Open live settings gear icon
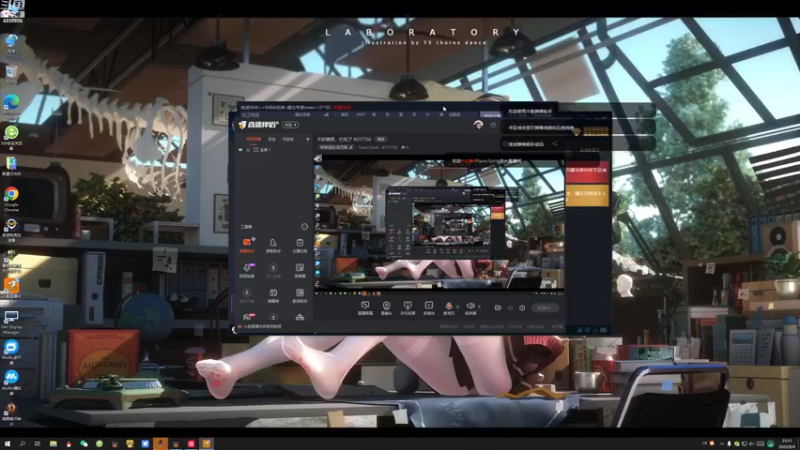The image size is (800, 450). 522,308
